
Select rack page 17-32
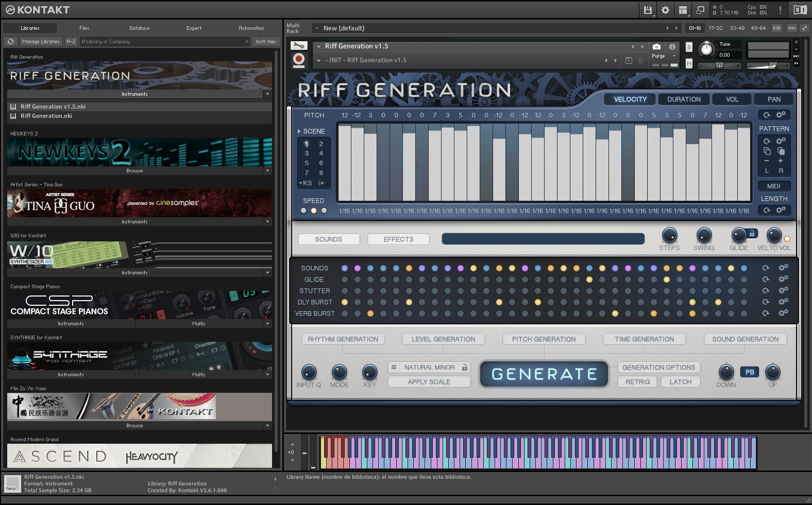point(716,28)
